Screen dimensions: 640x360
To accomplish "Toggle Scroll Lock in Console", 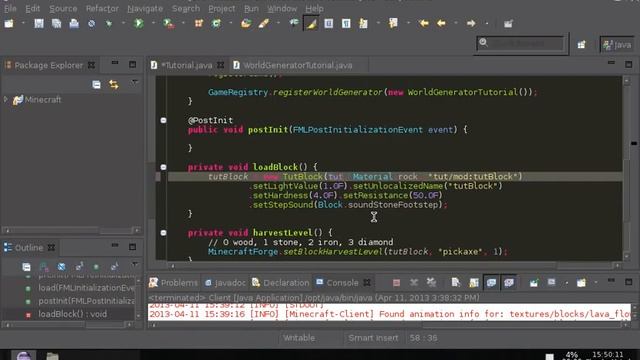I will [473, 282].
